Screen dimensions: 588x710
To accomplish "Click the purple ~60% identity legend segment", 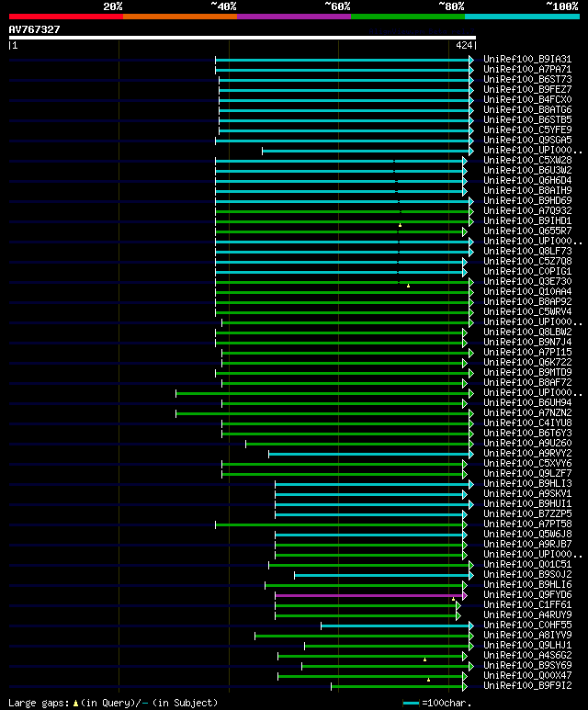I will pos(294,17).
